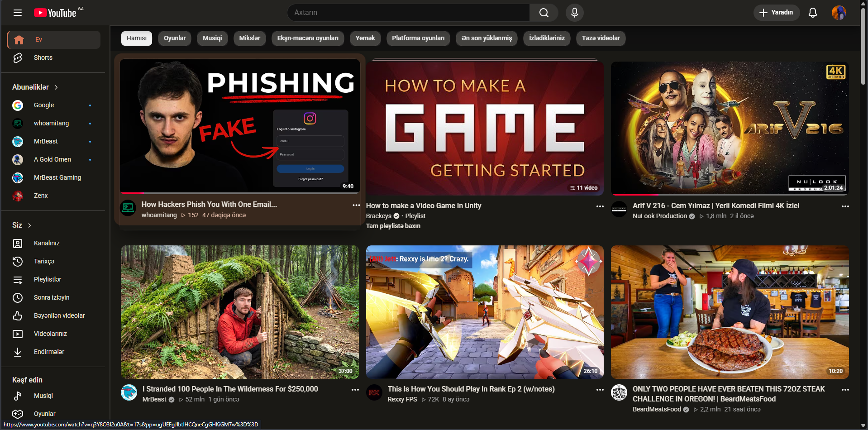Open Videolarınız your videos icon
Image resolution: width=868 pixels, height=430 pixels.
[x=18, y=334]
